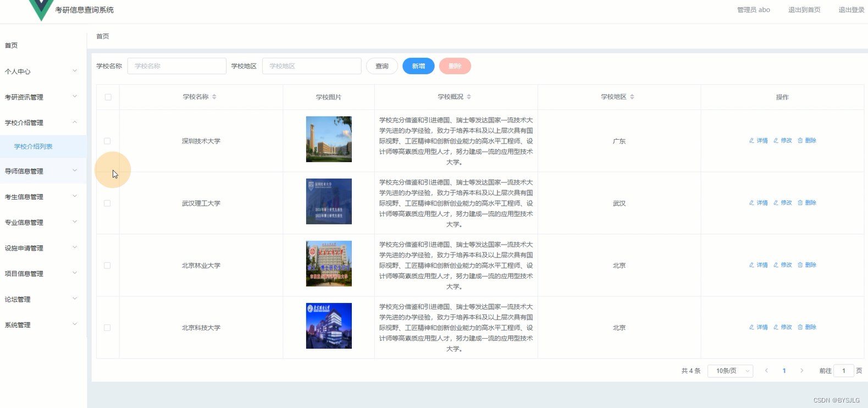Screen dimensions: 868x408
Task: Open 详情 for 深圳技术大学
Action: (x=759, y=141)
